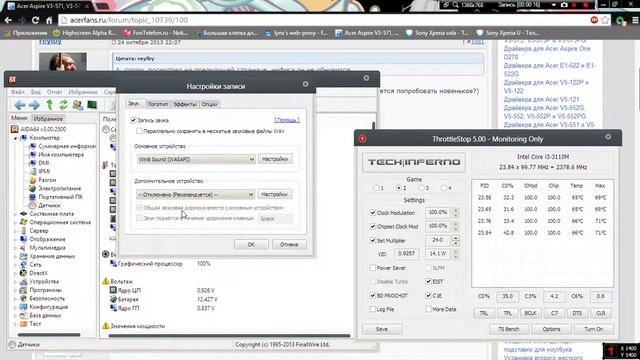The width and height of the screenshot is (640, 360).
Task: Enable More Data checkbox
Action: click(428, 309)
